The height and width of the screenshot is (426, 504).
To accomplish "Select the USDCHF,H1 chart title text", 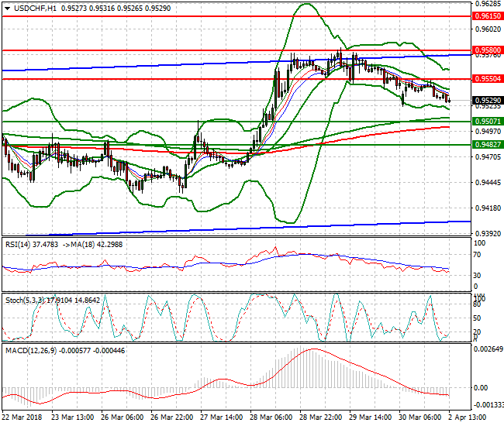I will click(x=35, y=9).
